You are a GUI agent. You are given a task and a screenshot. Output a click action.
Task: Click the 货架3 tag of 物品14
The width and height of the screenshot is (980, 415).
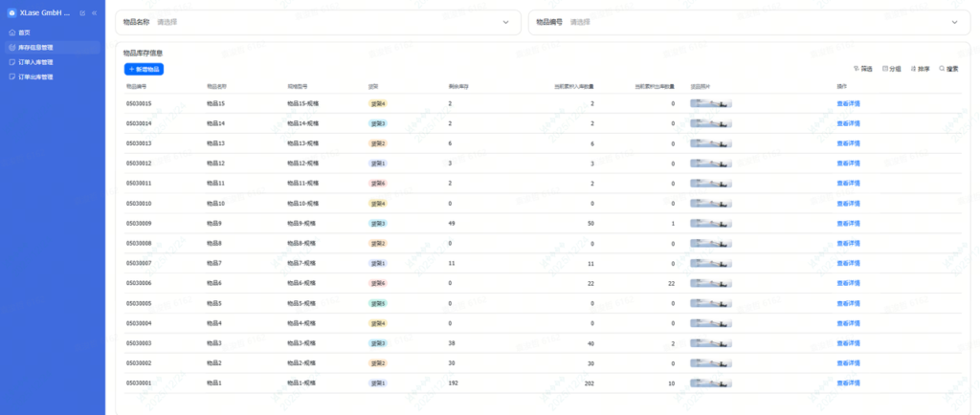pos(377,123)
